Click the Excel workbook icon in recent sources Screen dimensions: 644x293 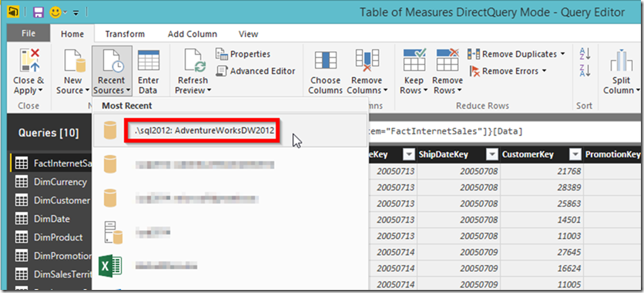pyautogui.click(x=110, y=266)
